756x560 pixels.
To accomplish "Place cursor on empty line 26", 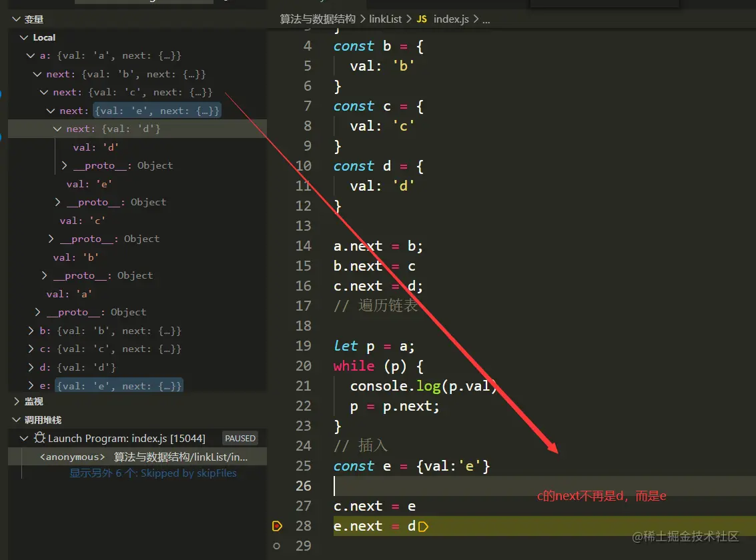I will [x=544, y=486].
